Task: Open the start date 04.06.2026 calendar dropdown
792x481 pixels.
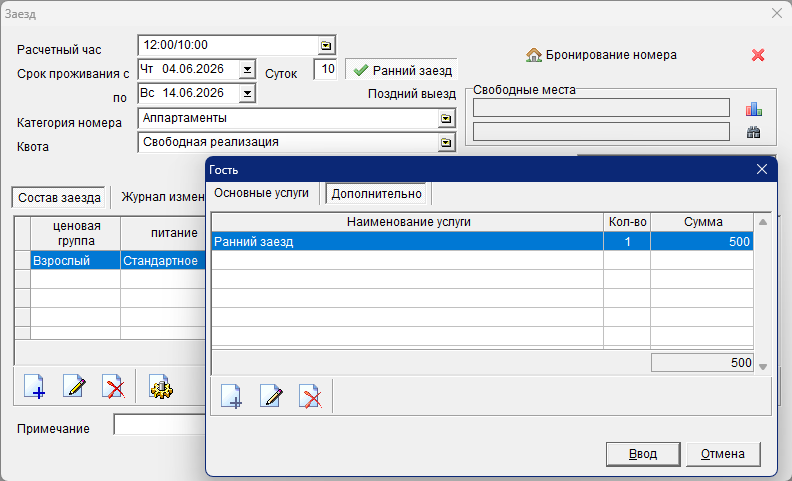Action: pos(247,69)
